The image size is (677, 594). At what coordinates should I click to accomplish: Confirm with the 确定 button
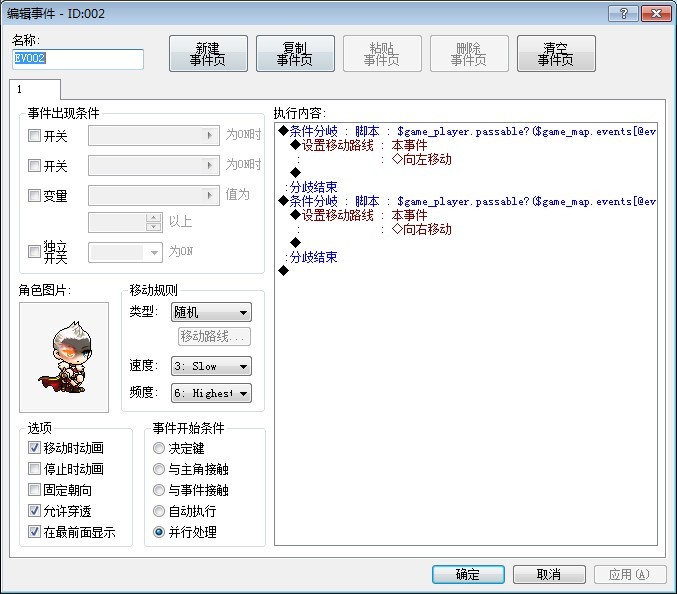pyautogui.click(x=468, y=574)
